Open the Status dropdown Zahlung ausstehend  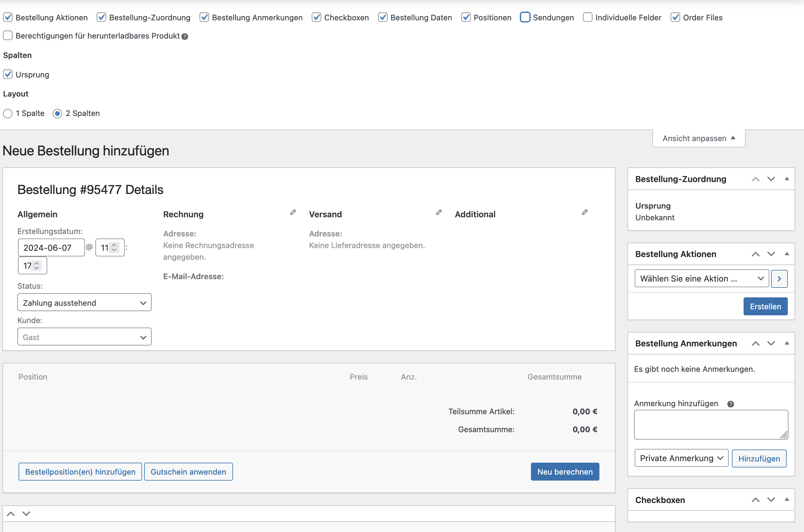84,303
